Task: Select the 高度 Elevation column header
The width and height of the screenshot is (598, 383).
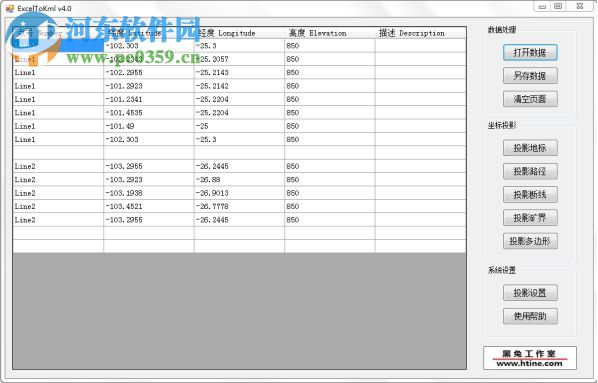Action: pyautogui.click(x=330, y=33)
